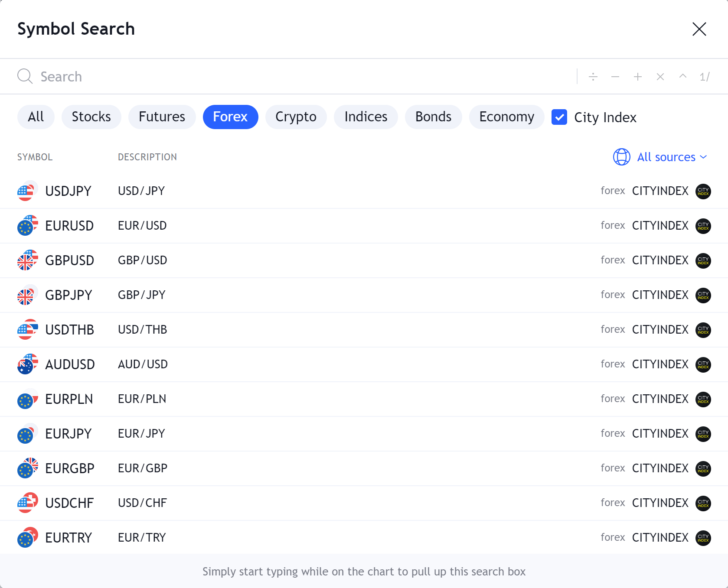Click the EURJPY flag pair icon

[27, 433]
